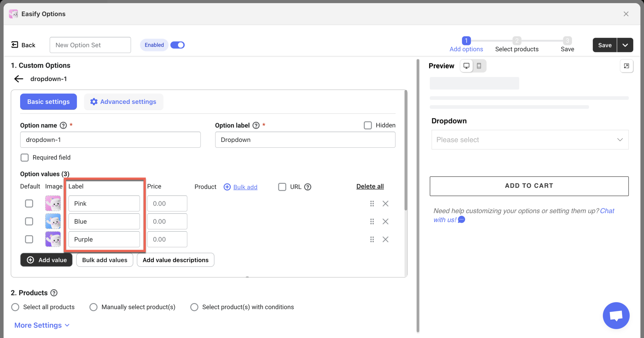Click the Products help question icon
This screenshot has height=338, width=644.
point(54,293)
